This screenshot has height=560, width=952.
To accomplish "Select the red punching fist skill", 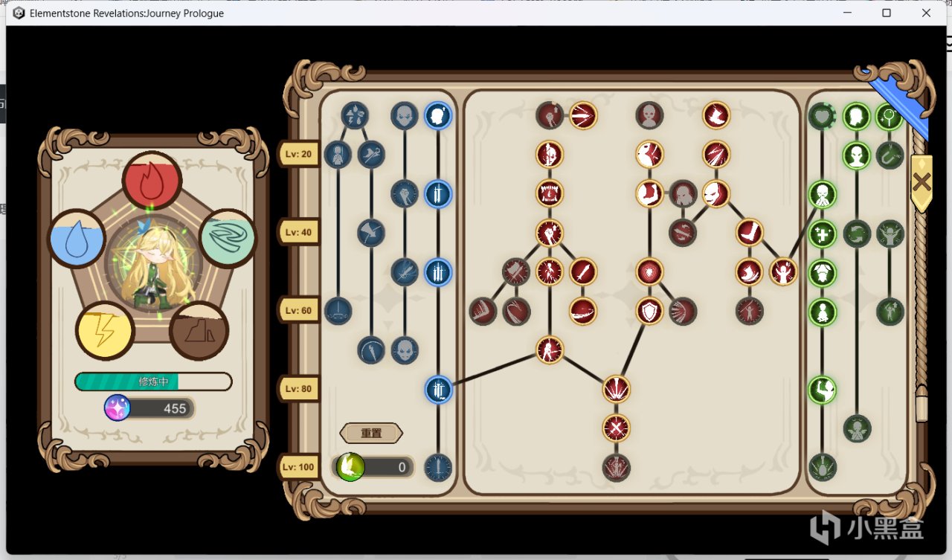I will tap(550, 233).
